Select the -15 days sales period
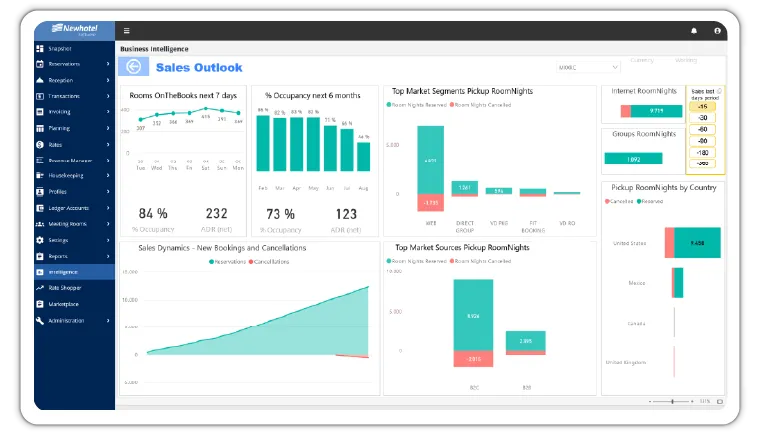 click(x=702, y=107)
